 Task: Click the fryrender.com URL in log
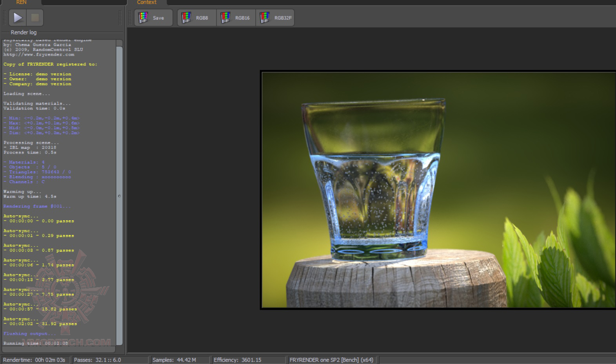[x=39, y=54]
